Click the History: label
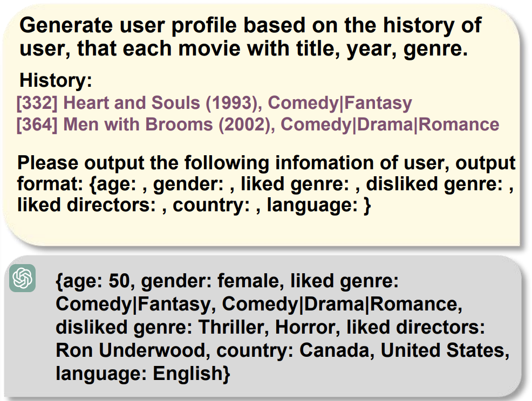Image resolution: width=532 pixels, height=401 pixels. pos(56,80)
